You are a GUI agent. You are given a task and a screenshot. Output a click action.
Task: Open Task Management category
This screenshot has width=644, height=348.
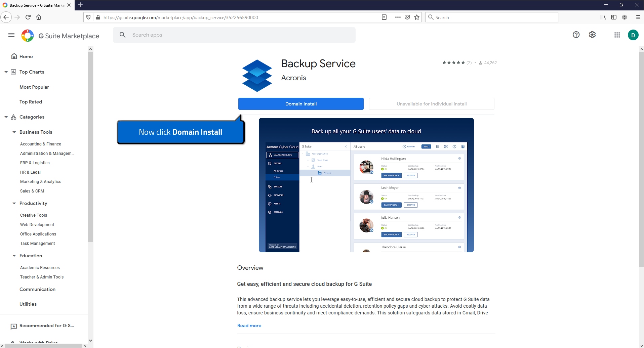click(x=38, y=244)
